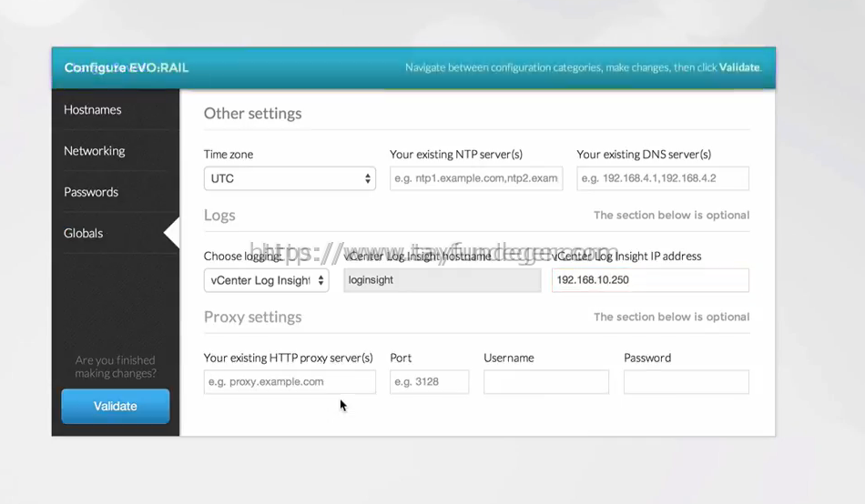Click the Other settings heading
Image resolution: width=865 pixels, height=504 pixels.
(x=252, y=113)
